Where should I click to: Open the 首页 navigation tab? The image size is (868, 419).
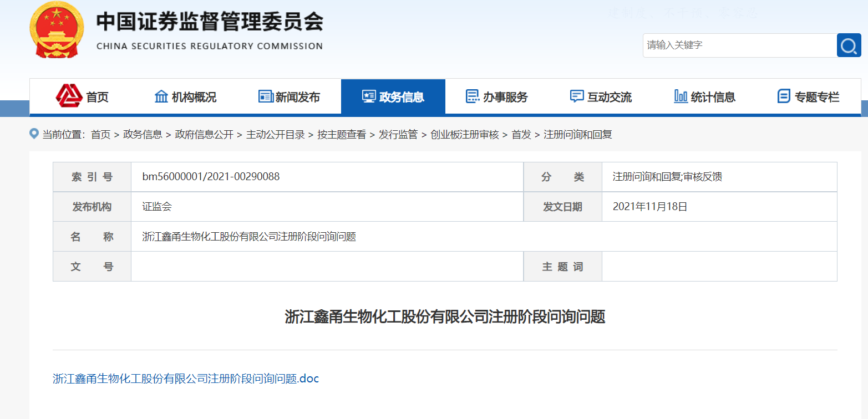82,97
